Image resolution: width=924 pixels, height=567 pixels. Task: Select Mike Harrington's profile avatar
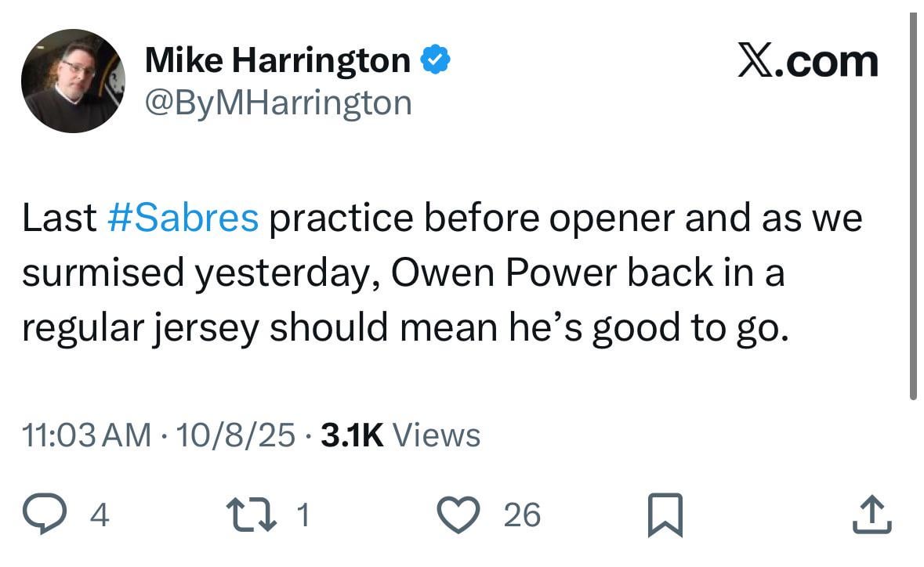tap(73, 79)
